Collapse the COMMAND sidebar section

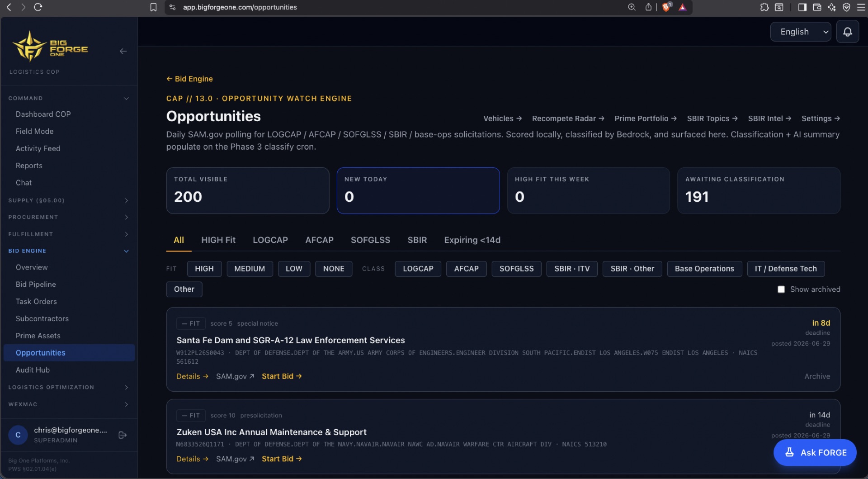69,98
